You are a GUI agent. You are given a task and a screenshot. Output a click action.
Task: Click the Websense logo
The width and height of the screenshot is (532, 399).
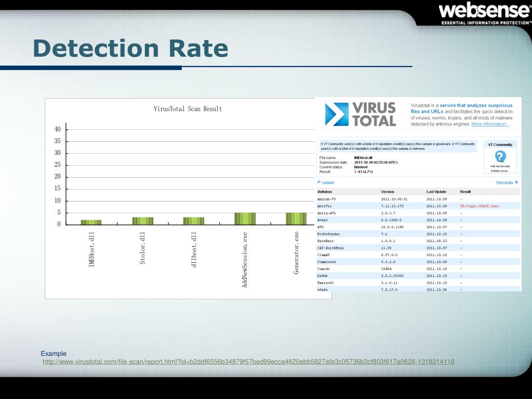click(485, 13)
